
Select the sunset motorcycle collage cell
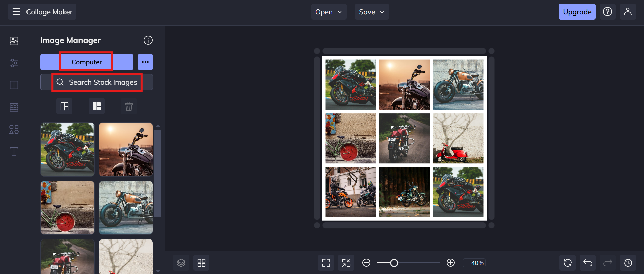pos(405,85)
